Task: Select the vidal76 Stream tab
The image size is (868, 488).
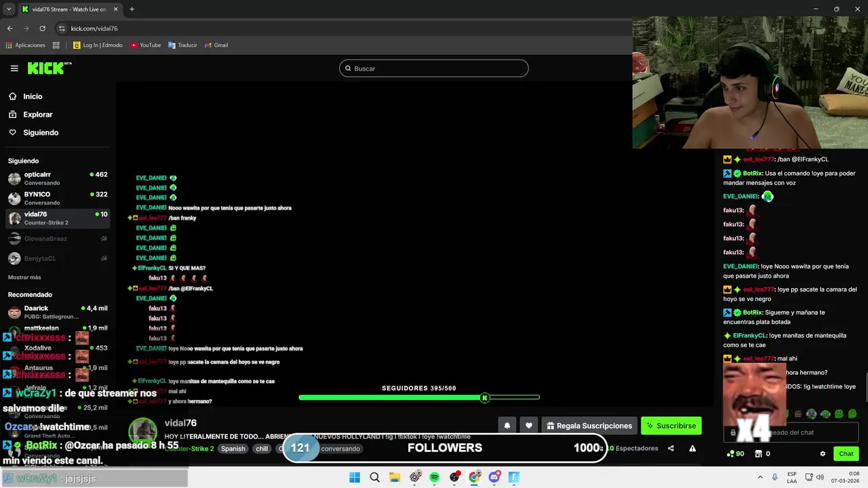Action: coord(69,9)
